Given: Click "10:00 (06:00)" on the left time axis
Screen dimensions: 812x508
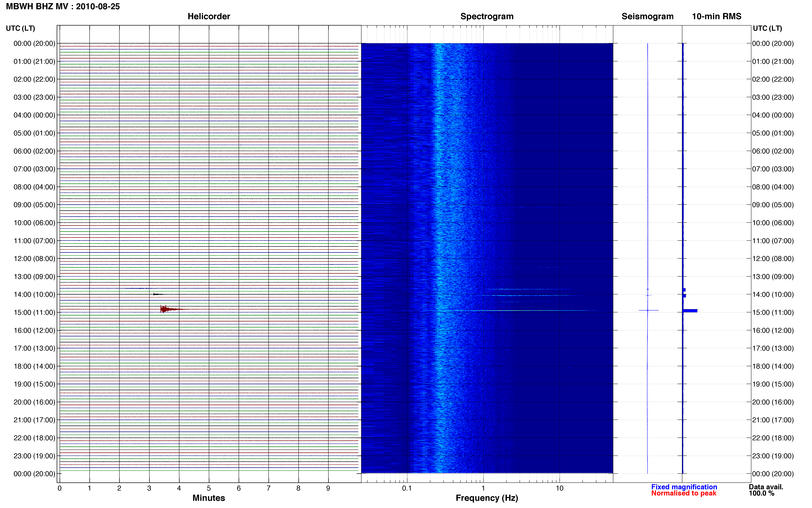Looking at the screenshot, I should (x=34, y=223).
